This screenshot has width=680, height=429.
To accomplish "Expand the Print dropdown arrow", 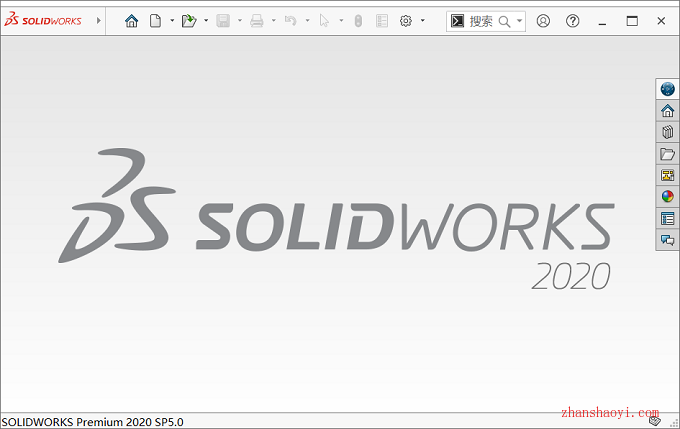I will click(274, 20).
